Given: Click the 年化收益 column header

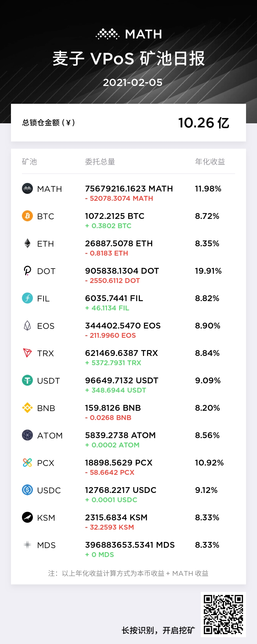Looking at the screenshot, I should coord(210,162).
